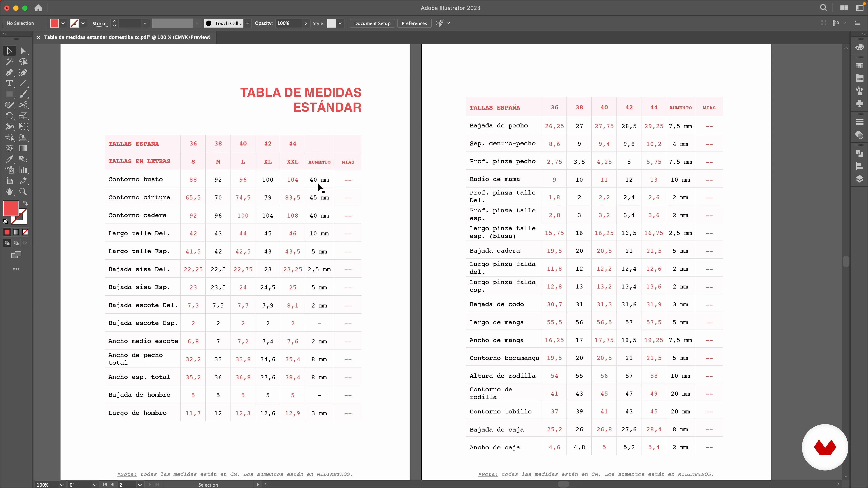
Task: Open the Color panel palette icon
Action: [860, 47]
